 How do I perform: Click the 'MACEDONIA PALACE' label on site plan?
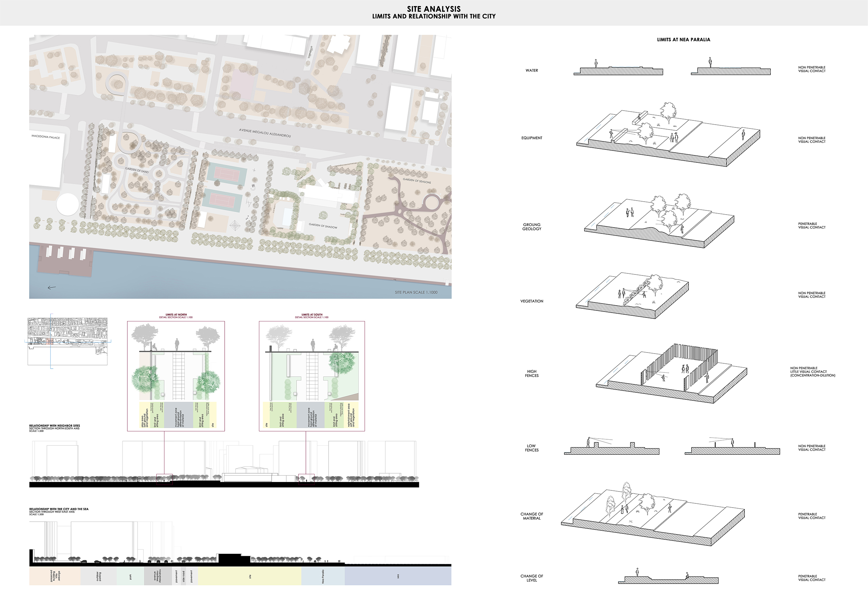click(45, 137)
